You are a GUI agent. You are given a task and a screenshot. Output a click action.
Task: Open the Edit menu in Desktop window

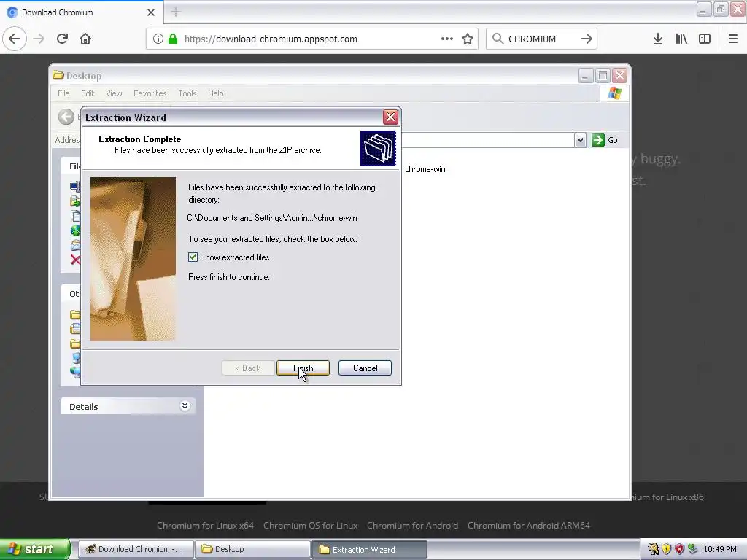point(88,93)
